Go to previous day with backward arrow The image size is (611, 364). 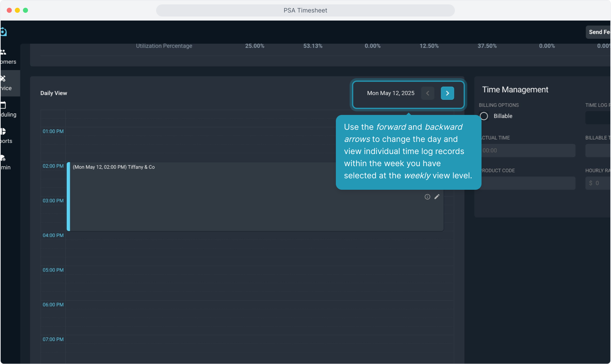[x=428, y=93]
